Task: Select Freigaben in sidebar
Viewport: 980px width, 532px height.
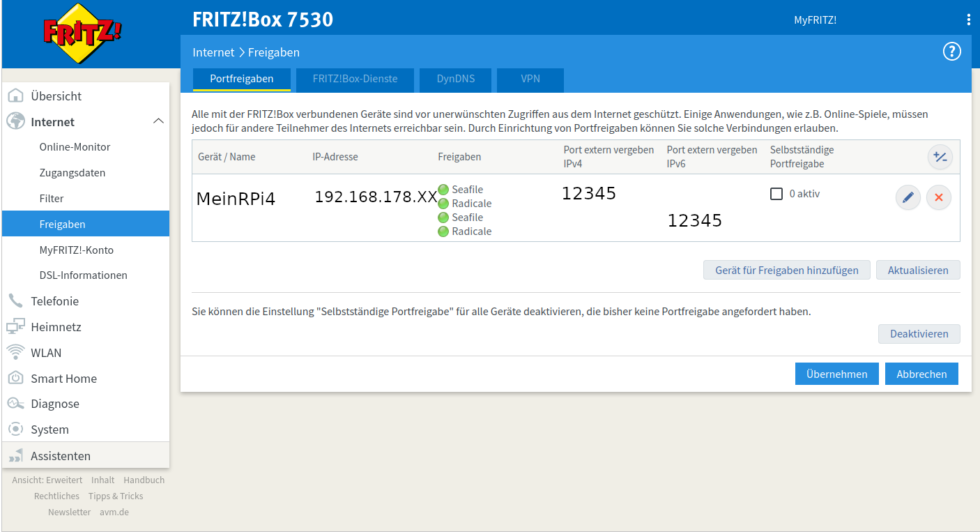Action: coord(86,224)
